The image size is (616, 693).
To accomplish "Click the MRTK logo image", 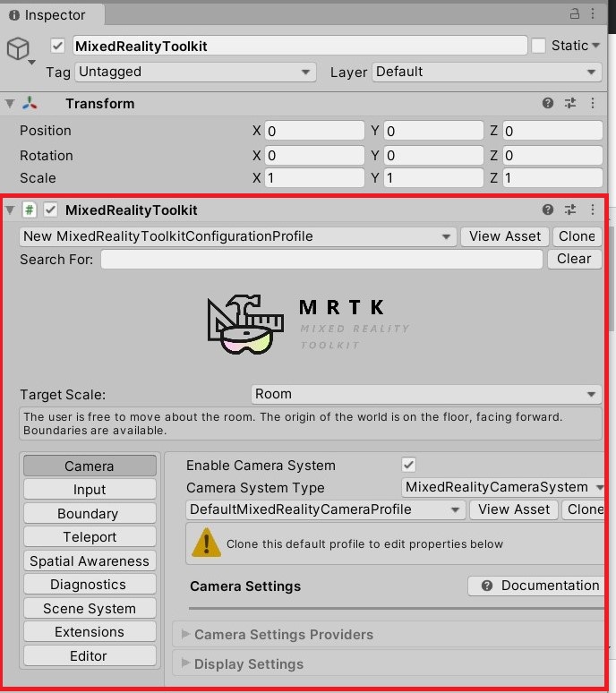I will pos(309,325).
